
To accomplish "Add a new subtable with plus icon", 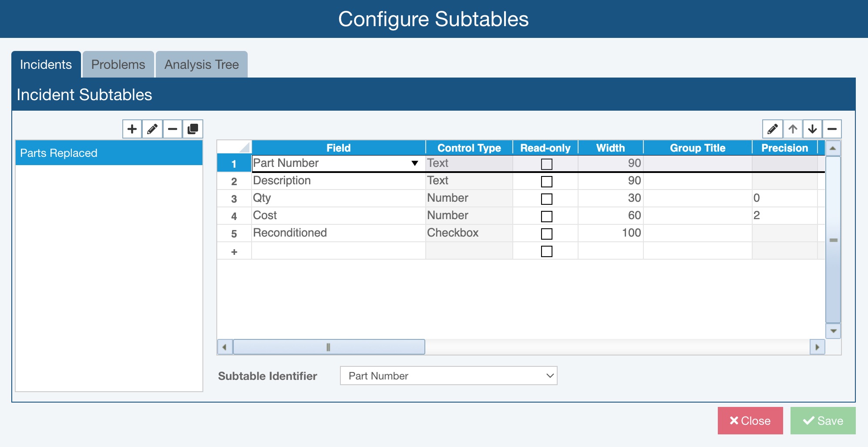I will point(132,129).
